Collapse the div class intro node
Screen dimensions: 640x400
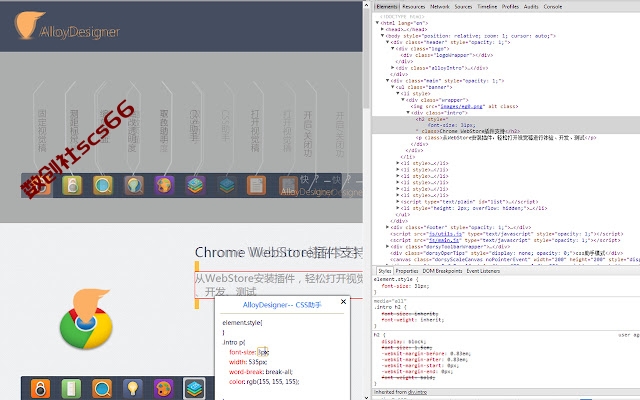[408, 113]
